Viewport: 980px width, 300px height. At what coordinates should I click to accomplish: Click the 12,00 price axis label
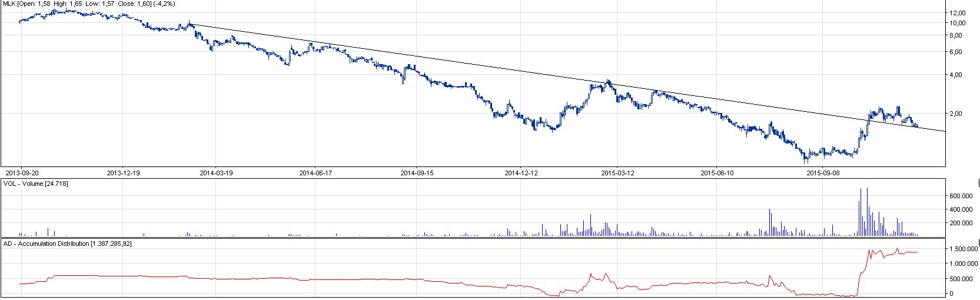tap(958, 13)
